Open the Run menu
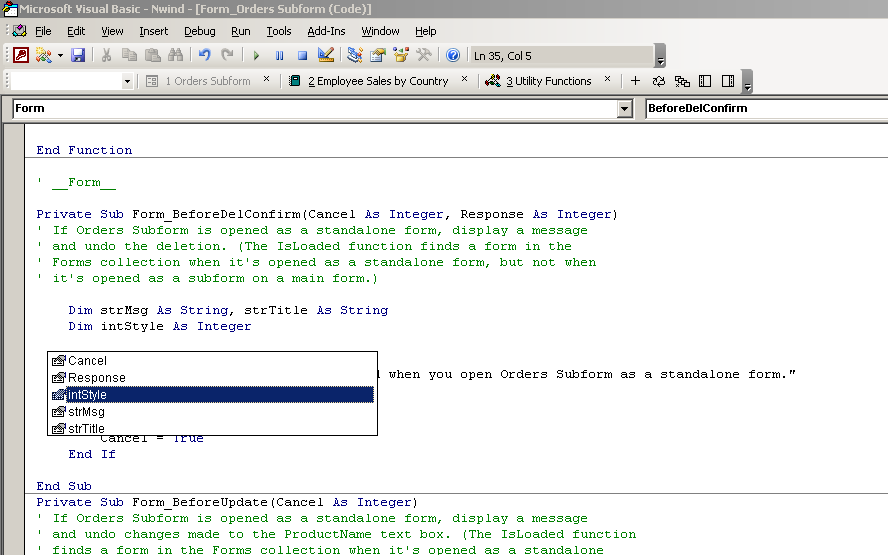 [x=241, y=31]
